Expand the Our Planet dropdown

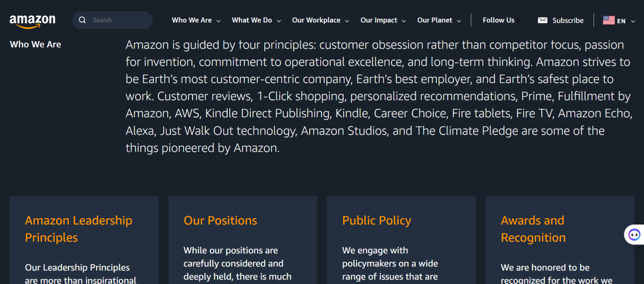459,21
